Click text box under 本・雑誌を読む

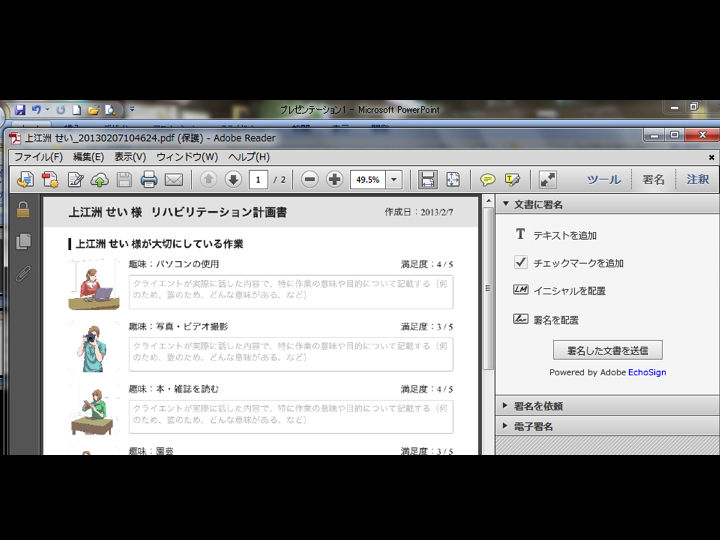pyautogui.click(x=291, y=416)
